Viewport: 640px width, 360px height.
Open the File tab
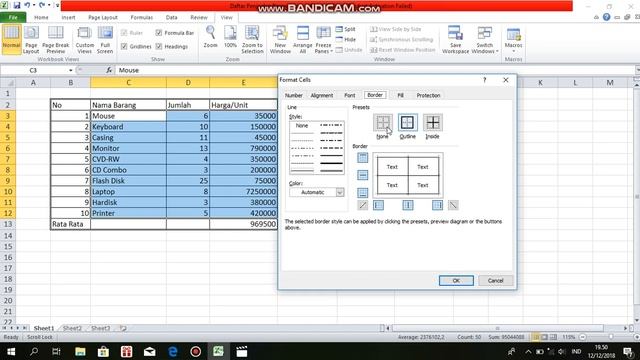point(13,18)
